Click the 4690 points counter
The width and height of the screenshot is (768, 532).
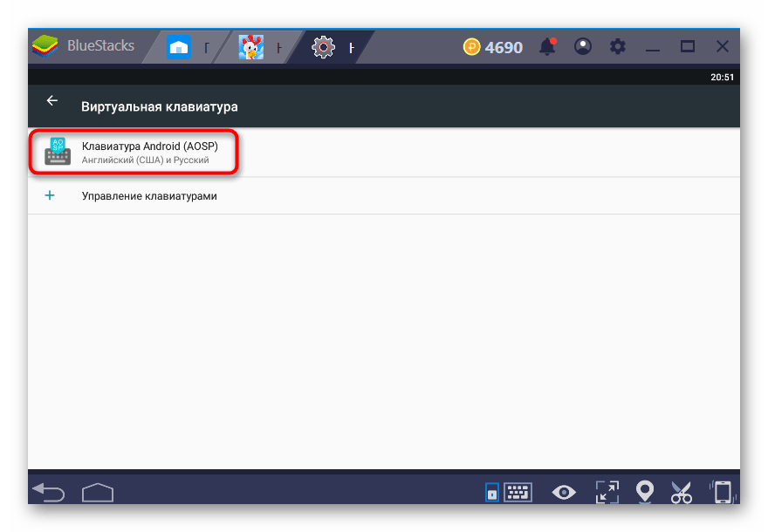(x=504, y=47)
